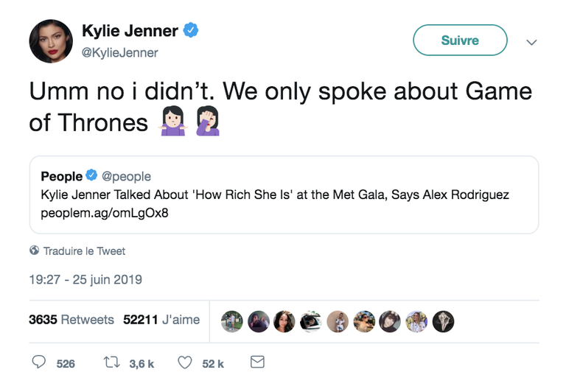
Task: Click the reply speech bubble icon
Action: tap(40, 363)
